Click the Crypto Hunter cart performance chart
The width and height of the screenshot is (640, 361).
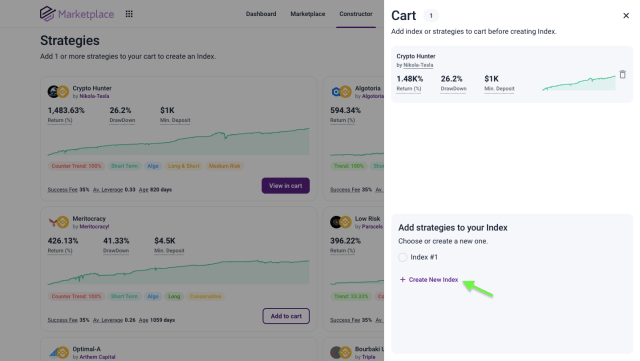pos(579,83)
